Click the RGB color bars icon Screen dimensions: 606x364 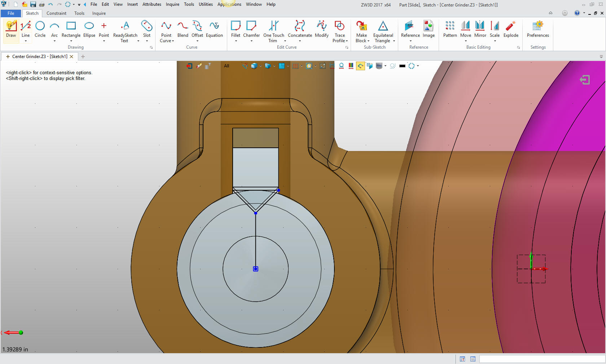point(351,66)
